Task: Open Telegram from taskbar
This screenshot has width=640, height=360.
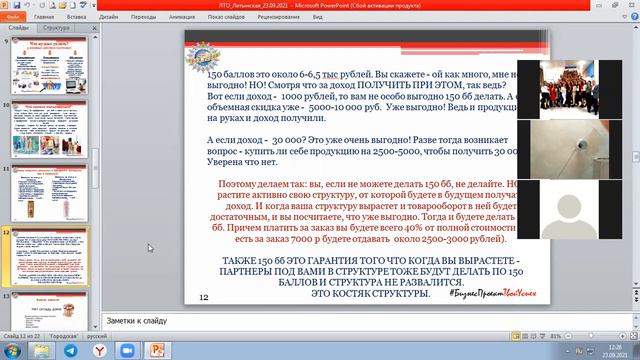Action: tap(71, 351)
